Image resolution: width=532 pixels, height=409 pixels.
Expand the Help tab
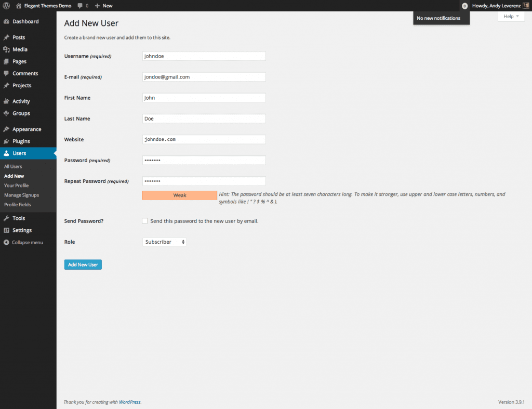coord(511,17)
